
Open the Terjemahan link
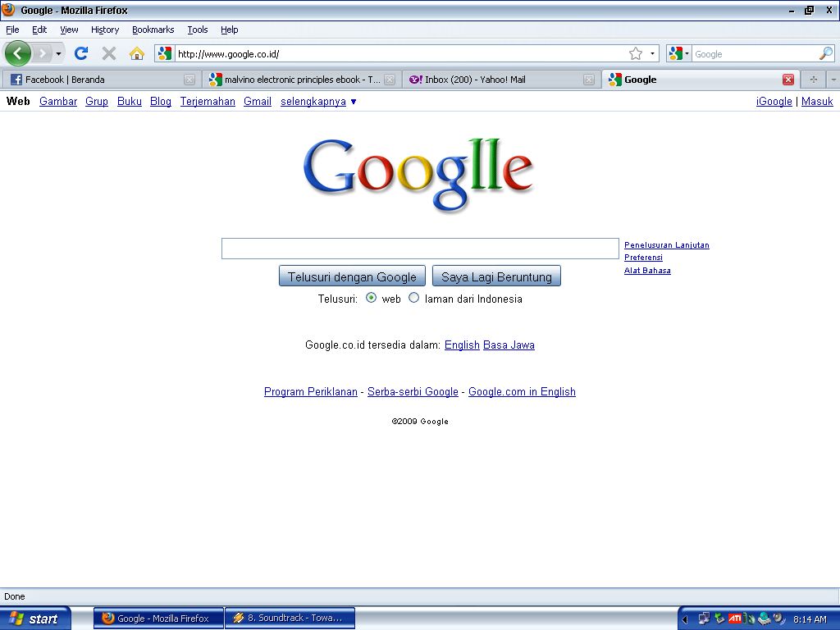point(208,101)
